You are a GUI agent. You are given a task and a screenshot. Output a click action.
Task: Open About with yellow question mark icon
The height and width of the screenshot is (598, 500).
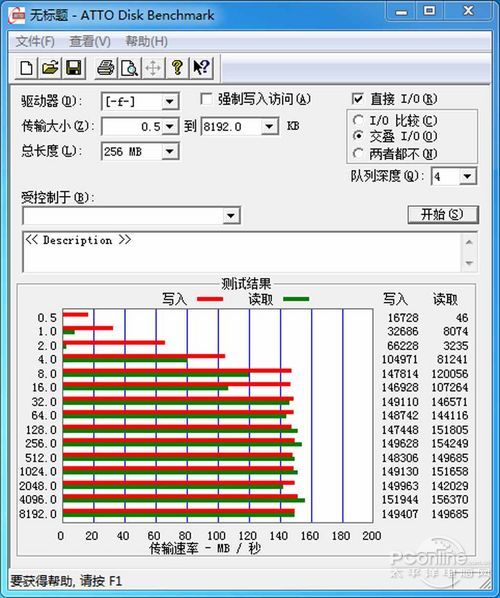point(177,68)
